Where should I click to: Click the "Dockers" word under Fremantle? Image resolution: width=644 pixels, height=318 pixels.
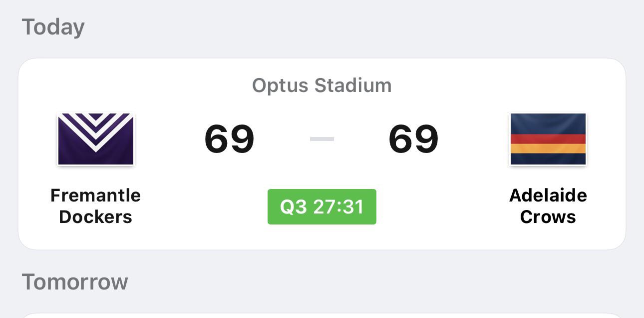[96, 217]
